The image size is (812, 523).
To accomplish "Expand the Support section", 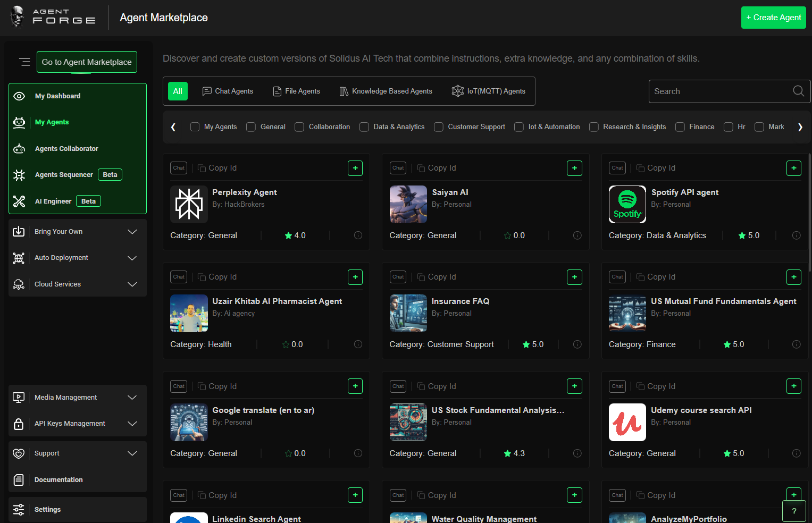I will coord(132,453).
